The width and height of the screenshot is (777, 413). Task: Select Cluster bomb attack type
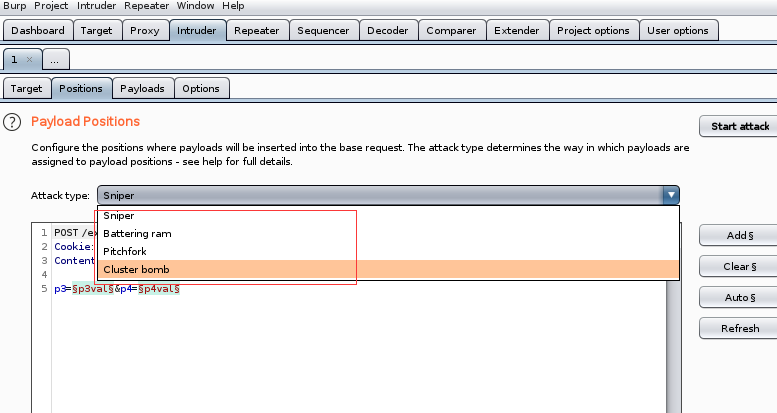(x=388, y=269)
